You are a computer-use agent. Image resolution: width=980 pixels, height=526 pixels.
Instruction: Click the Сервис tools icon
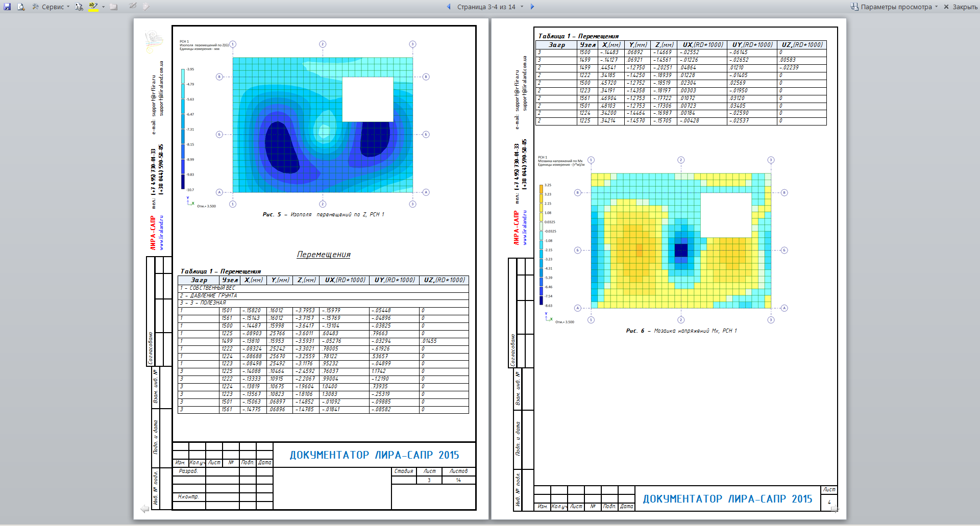tap(35, 7)
